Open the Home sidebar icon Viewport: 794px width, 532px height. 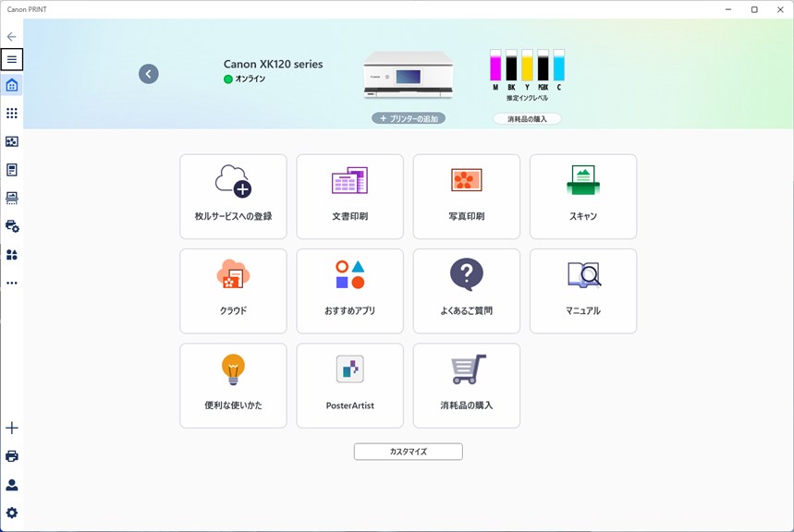12,85
